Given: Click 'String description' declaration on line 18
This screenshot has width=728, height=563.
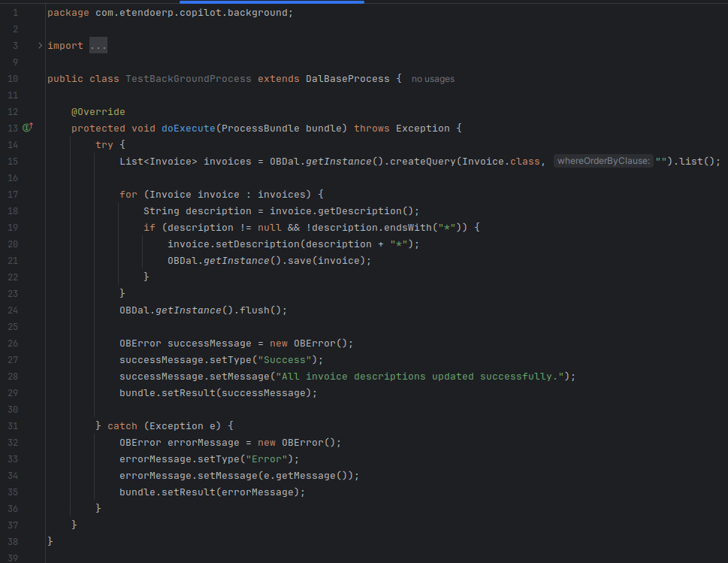Looking at the screenshot, I should (x=198, y=211).
